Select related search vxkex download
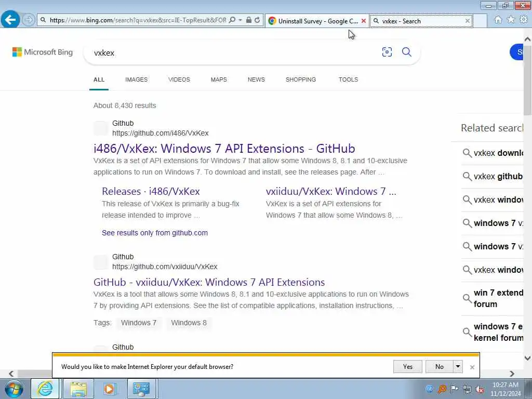This screenshot has width=532, height=399. [x=493, y=153]
